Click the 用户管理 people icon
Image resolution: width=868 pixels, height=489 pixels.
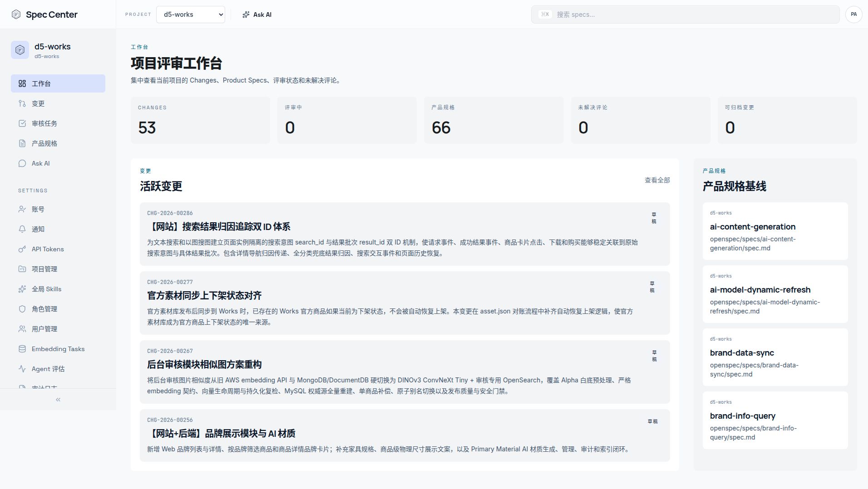pyautogui.click(x=22, y=329)
